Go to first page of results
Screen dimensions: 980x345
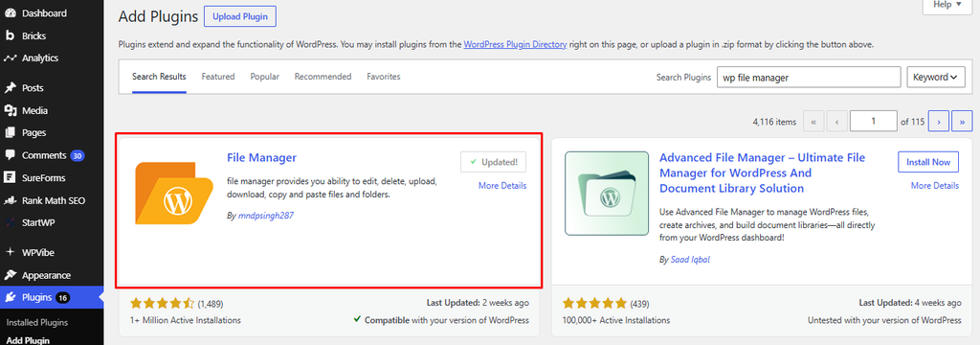pyautogui.click(x=813, y=122)
